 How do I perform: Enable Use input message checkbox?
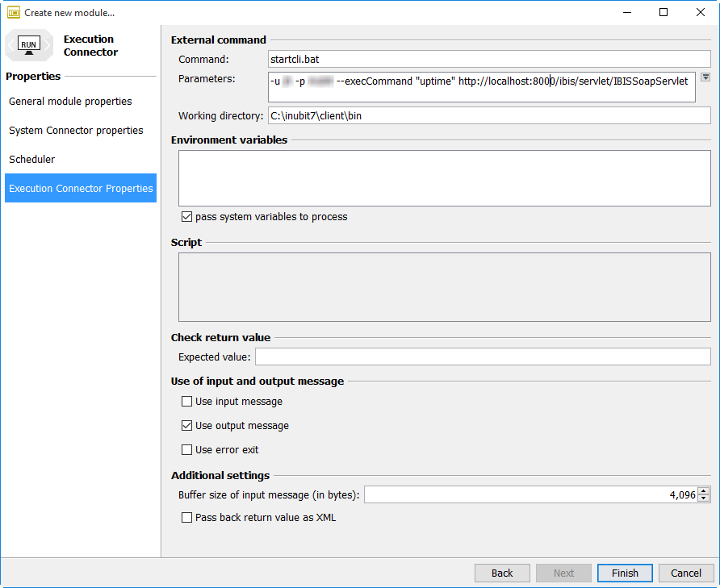[187, 402]
